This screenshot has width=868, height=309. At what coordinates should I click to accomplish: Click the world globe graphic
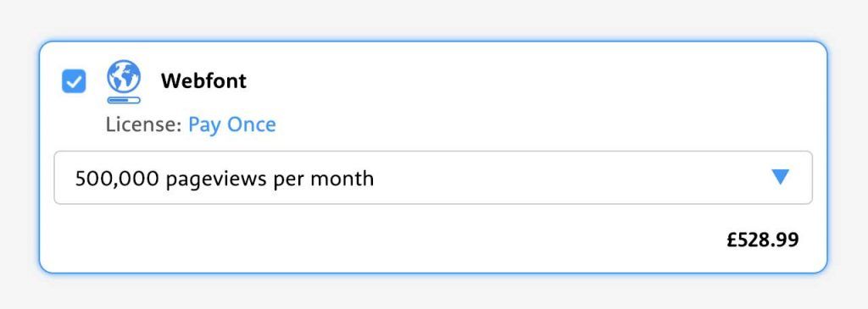pyautogui.click(x=124, y=76)
